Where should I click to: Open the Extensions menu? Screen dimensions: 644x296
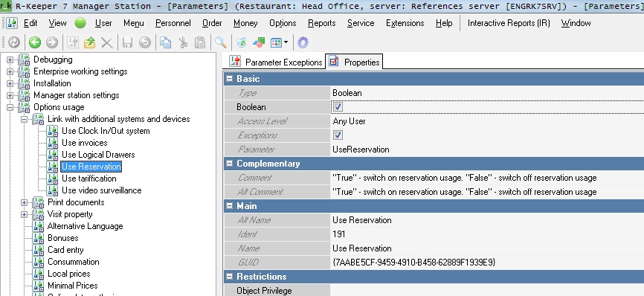coord(405,23)
